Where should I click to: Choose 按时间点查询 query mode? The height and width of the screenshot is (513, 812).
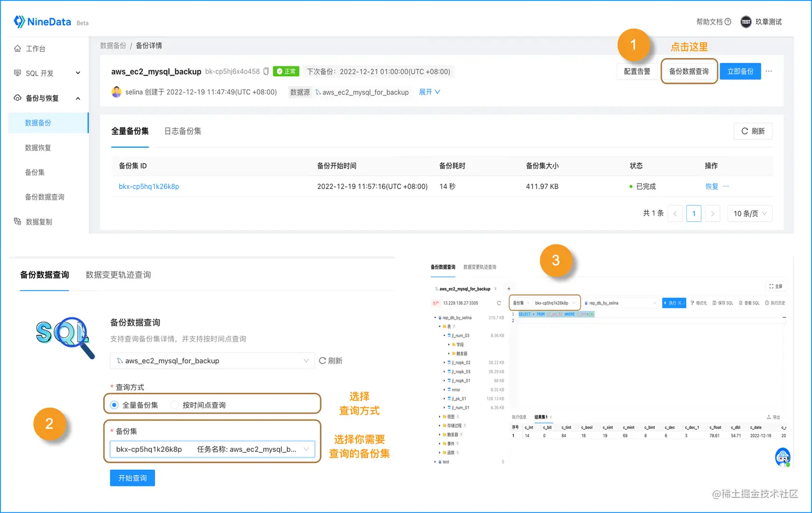coord(175,404)
